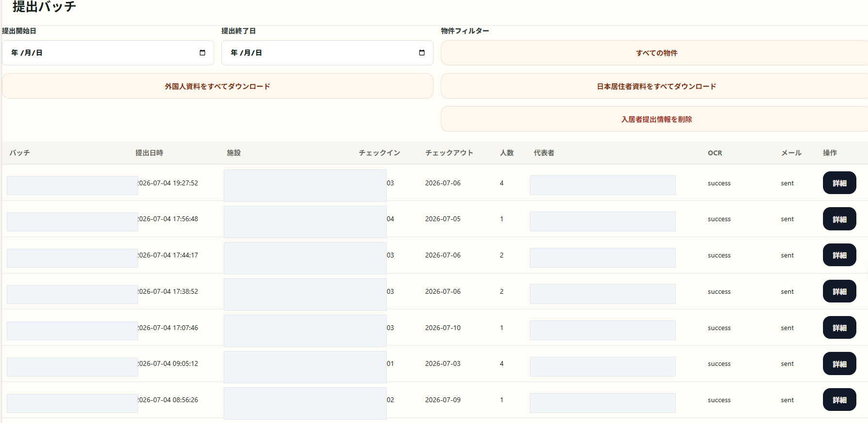Click the 物件フィルター label

tap(465, 31)
